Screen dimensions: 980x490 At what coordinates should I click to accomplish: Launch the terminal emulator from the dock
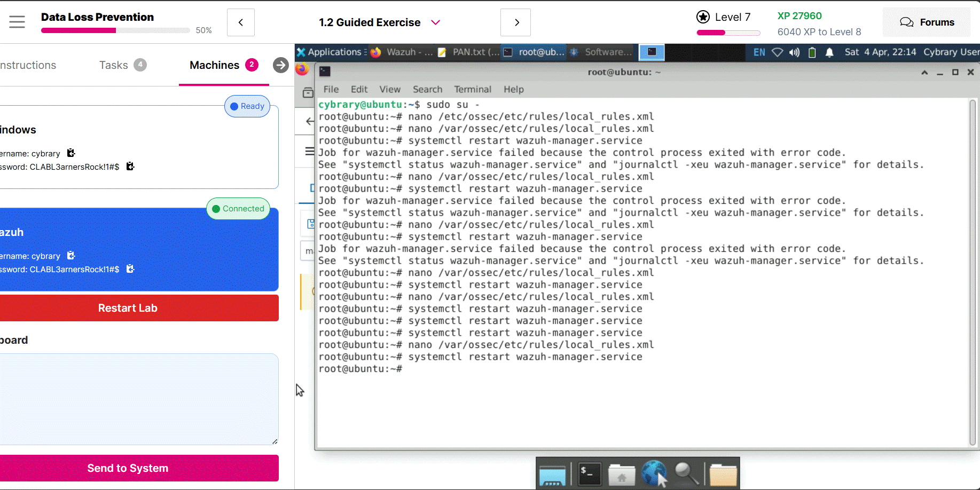[590, 473]
